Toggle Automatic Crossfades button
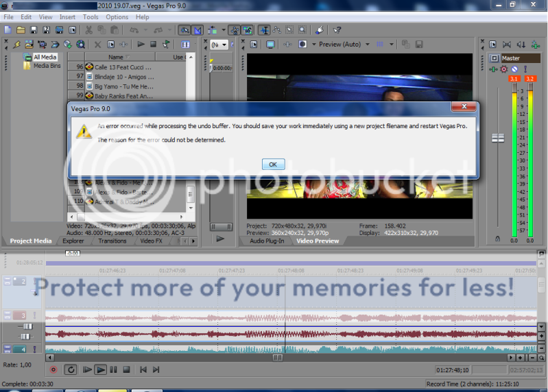The image size is (548, 392). coord(198,30)
